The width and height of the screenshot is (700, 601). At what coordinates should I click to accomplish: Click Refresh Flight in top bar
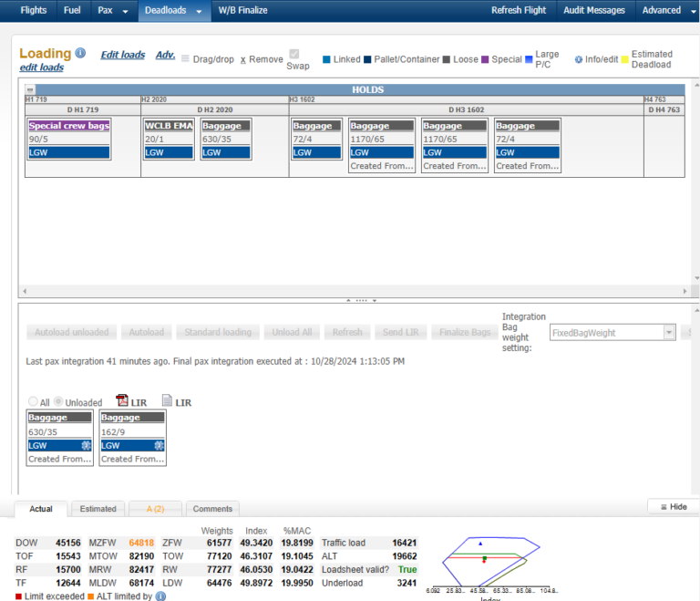(x=519, y=10)
